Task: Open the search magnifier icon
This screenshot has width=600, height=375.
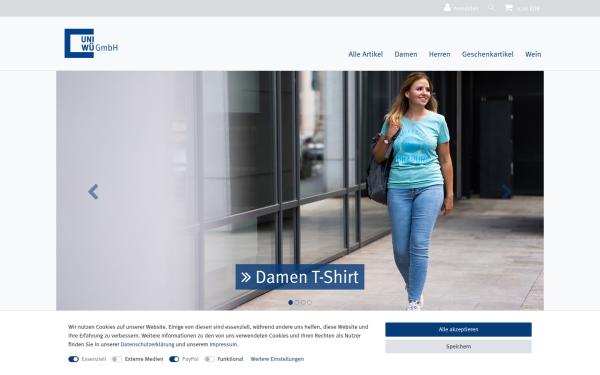Action: pos(491,7)
